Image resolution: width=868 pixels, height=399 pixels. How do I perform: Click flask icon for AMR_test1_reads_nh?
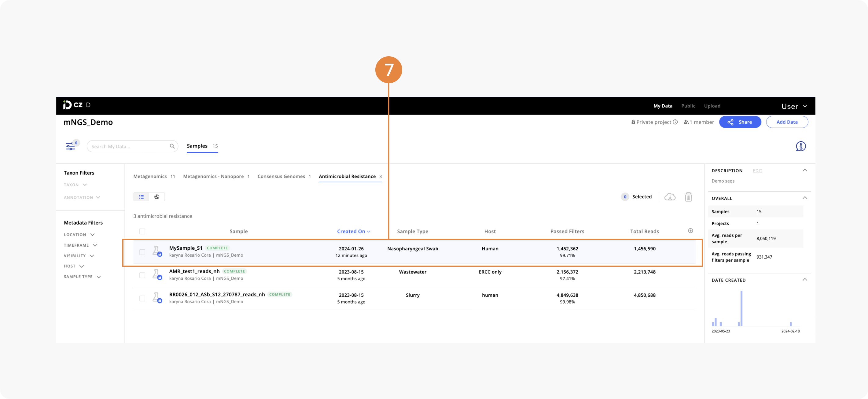click(157, 274)
